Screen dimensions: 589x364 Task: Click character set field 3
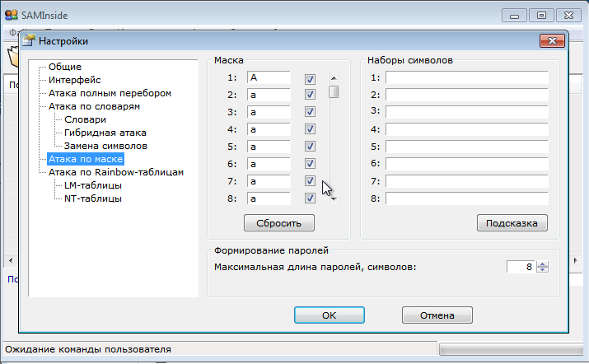coord(467,112)
